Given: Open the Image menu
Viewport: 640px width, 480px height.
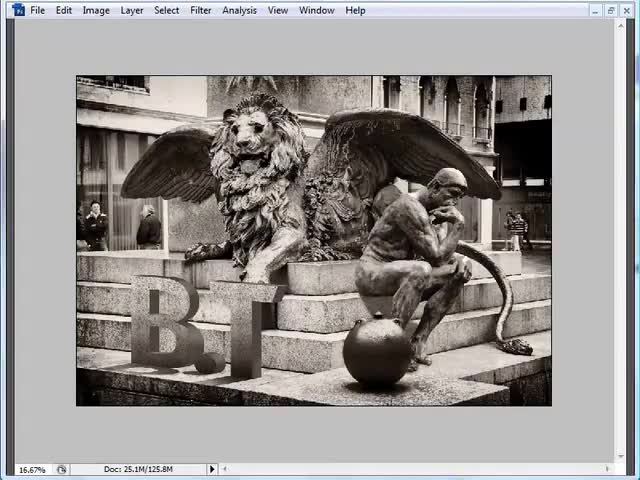Looking at the screenshot, I should (96, 10).
